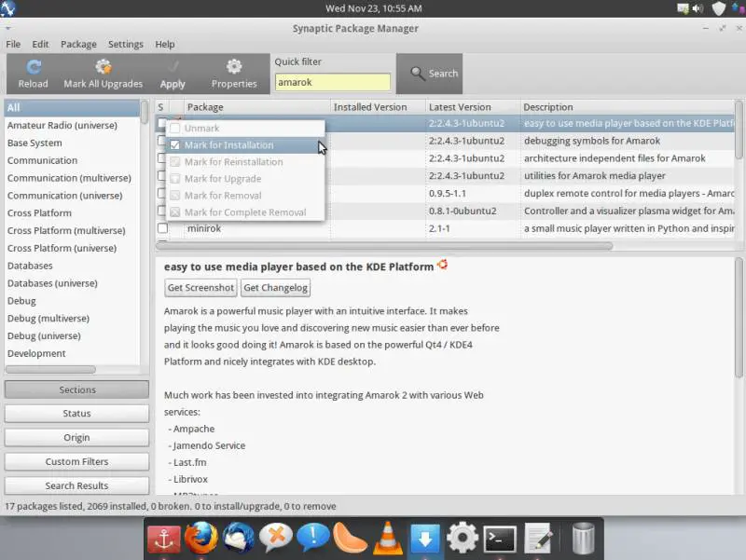
Task: Open the Edit menu
Action: [x=40, y=44]
